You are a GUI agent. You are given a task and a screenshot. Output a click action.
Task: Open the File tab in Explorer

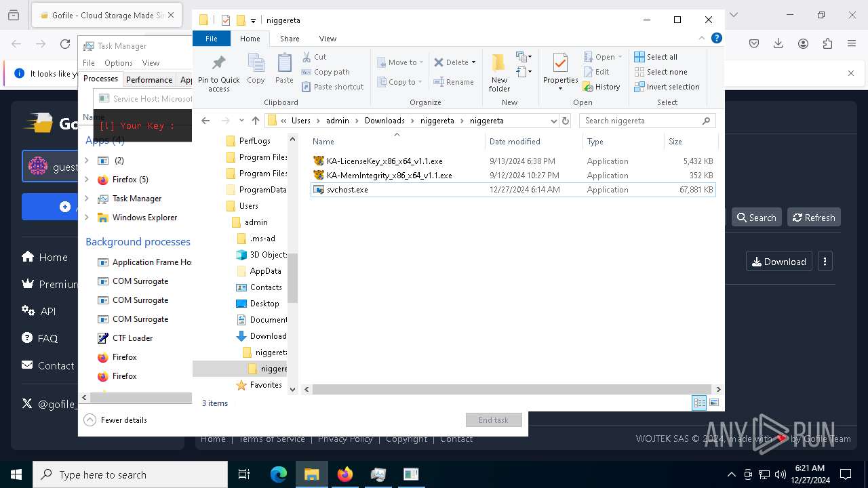coord(212,39)
